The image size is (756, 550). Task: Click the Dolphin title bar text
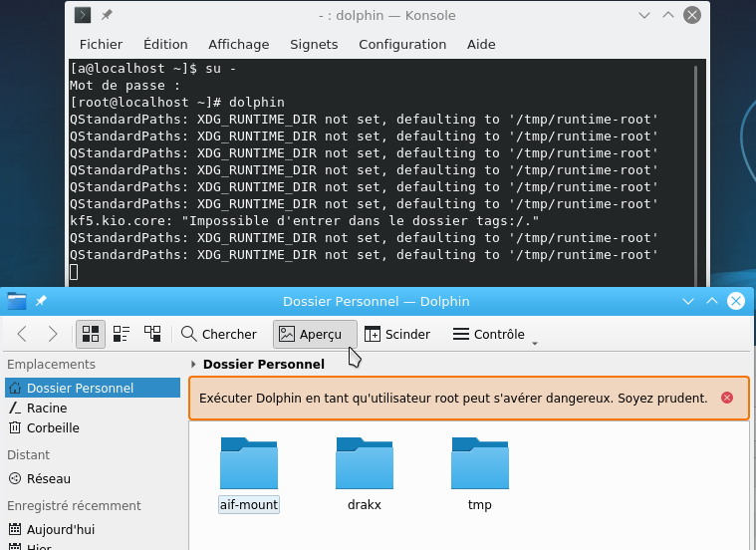click(x=377, y=301)
